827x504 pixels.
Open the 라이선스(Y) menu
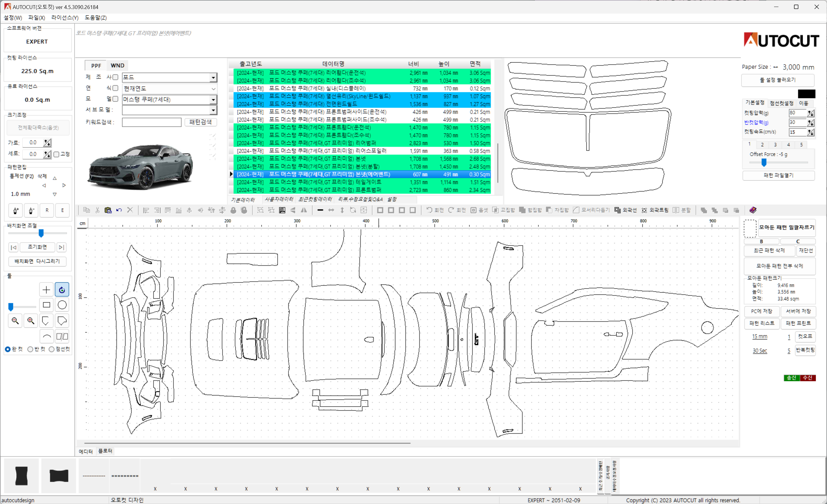pos(65,17)
